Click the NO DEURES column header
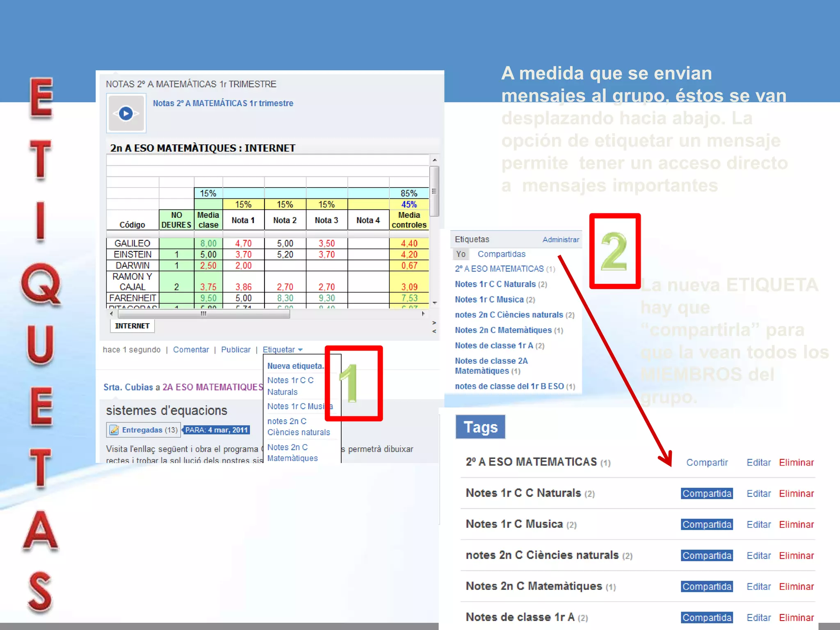The height and width of the screenshot is (630, 840). click(176, 220)
